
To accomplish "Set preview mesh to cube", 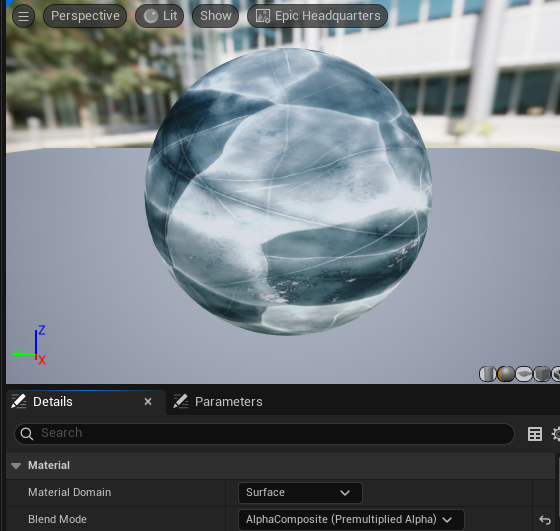I will [542, 374].
